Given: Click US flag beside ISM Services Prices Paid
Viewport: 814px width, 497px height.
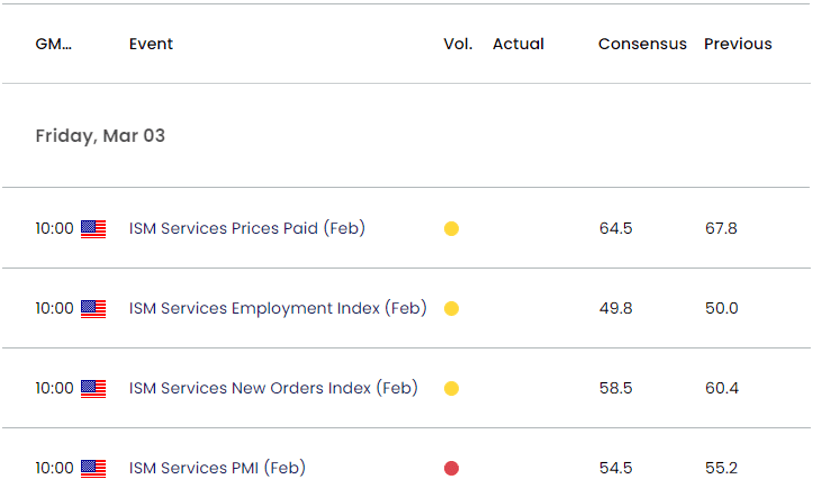Looking at the screenshot, I should [x=93, y=229].
